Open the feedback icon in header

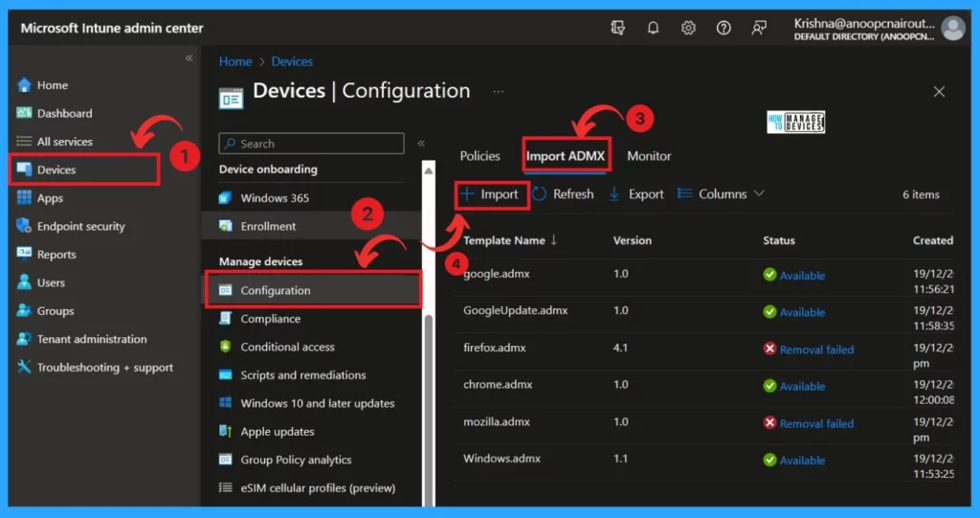[759, 28]
